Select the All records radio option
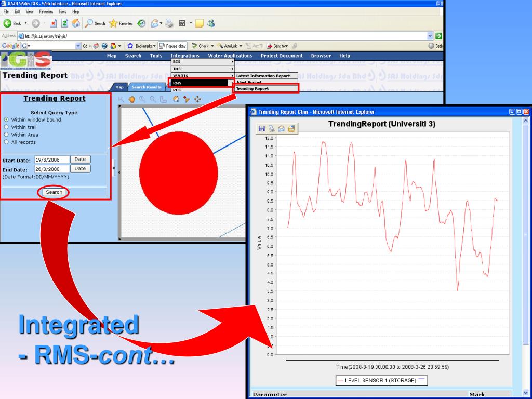The height and width of the screenshot is (399, 532). tap(6, 142)
